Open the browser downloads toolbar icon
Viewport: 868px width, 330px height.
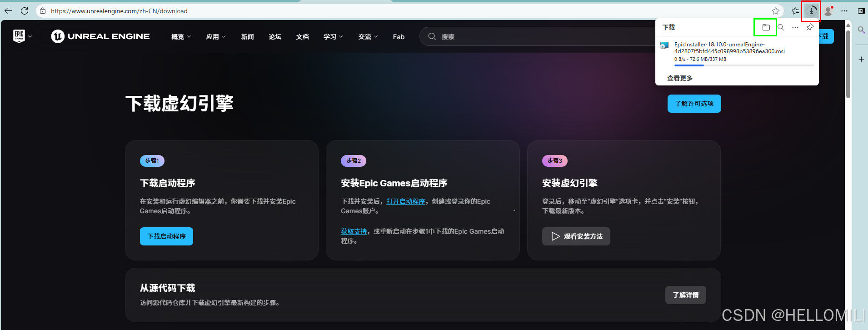[812, 10]
